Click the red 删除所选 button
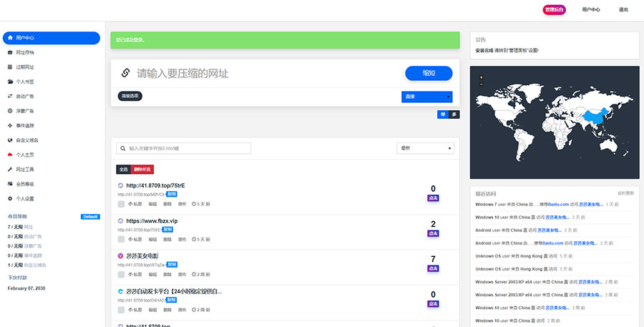This screenshot has width=644, height=327. pyautogui.click(x=142, y=170)
